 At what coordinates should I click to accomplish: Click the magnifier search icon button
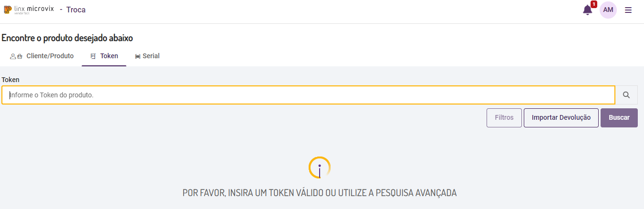point(626,95)
